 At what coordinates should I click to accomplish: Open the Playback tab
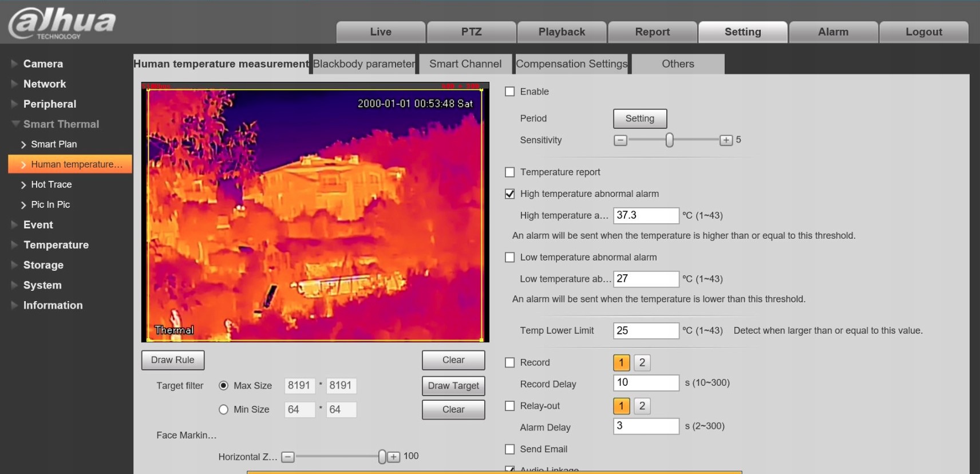click(x=562, y=32)
